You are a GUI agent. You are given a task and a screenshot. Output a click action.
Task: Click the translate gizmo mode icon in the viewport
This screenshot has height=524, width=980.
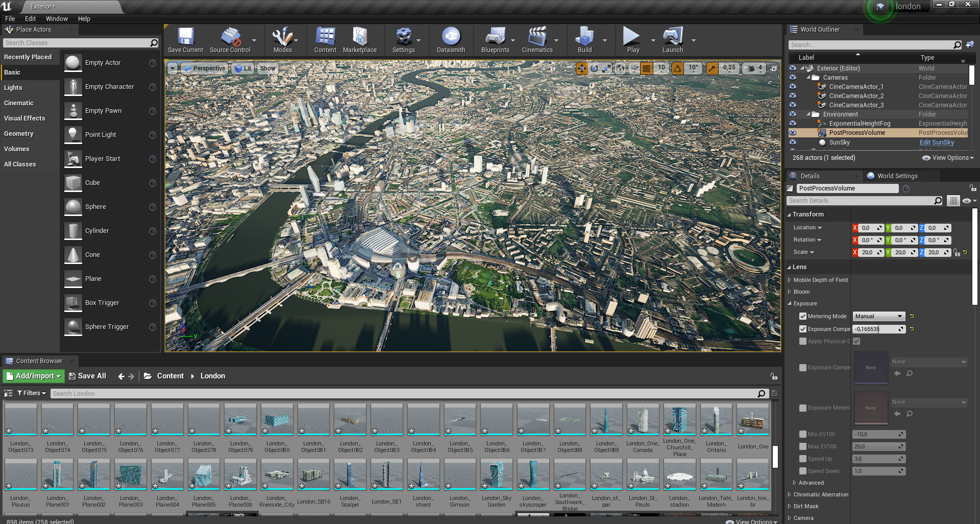581,68
